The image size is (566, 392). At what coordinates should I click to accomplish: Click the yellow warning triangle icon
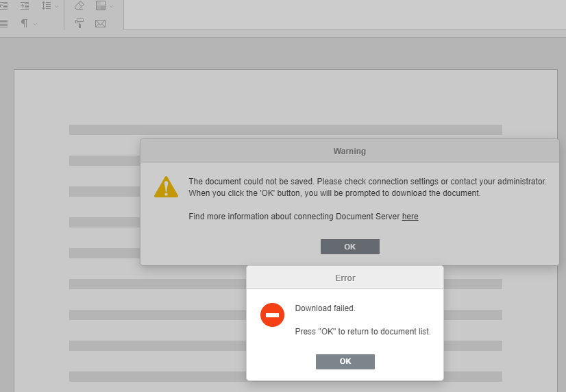coord(166,187)
